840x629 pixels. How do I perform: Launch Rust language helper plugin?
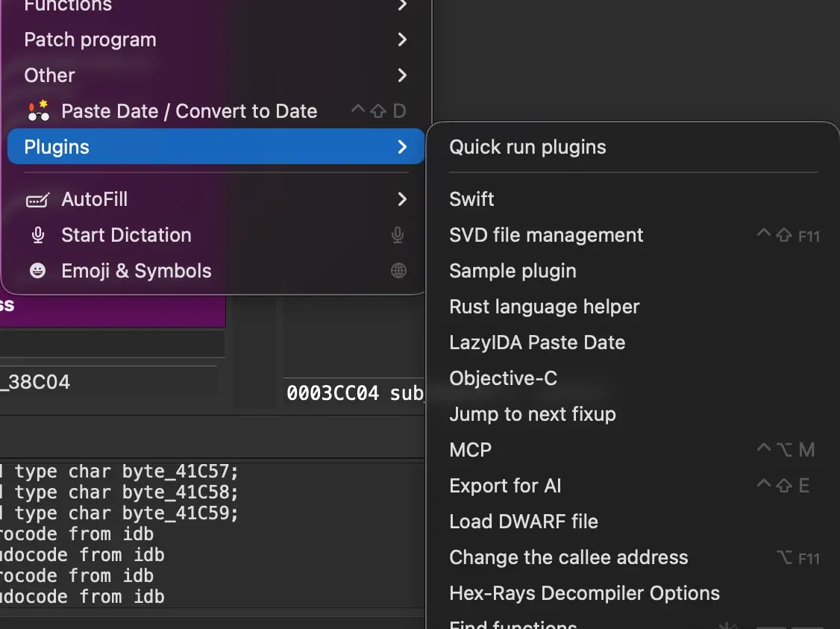click(633, 307)
